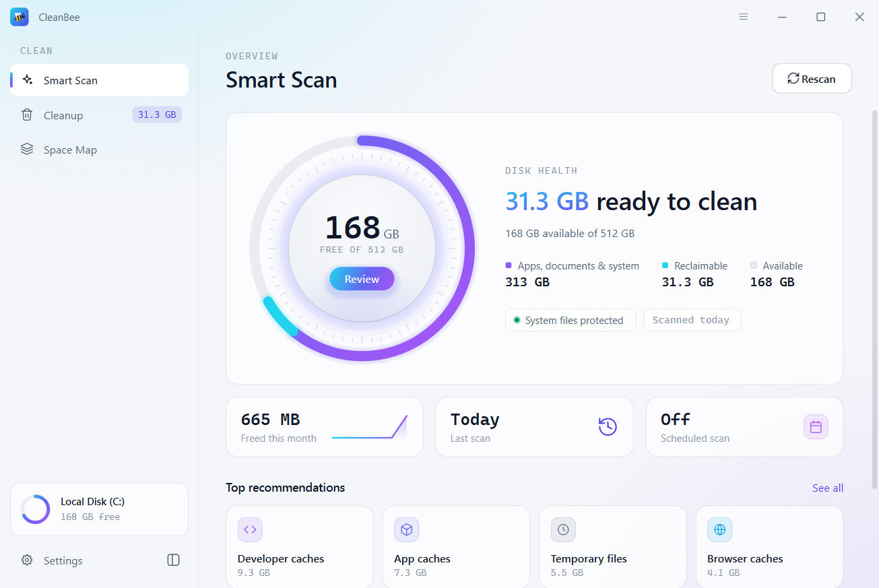Click the main vertical scrollbar
879x588 pixels.
pos(875,299)
